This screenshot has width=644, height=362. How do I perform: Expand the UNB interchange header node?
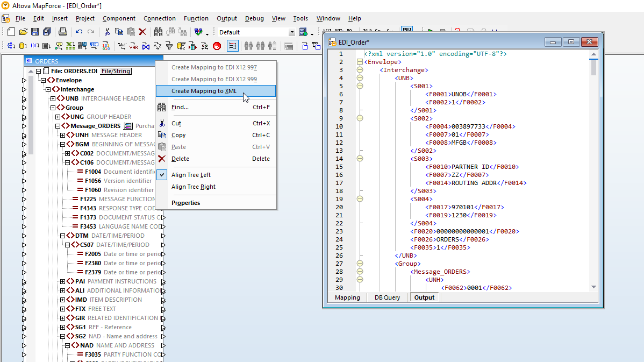click(x=53, y=98)
